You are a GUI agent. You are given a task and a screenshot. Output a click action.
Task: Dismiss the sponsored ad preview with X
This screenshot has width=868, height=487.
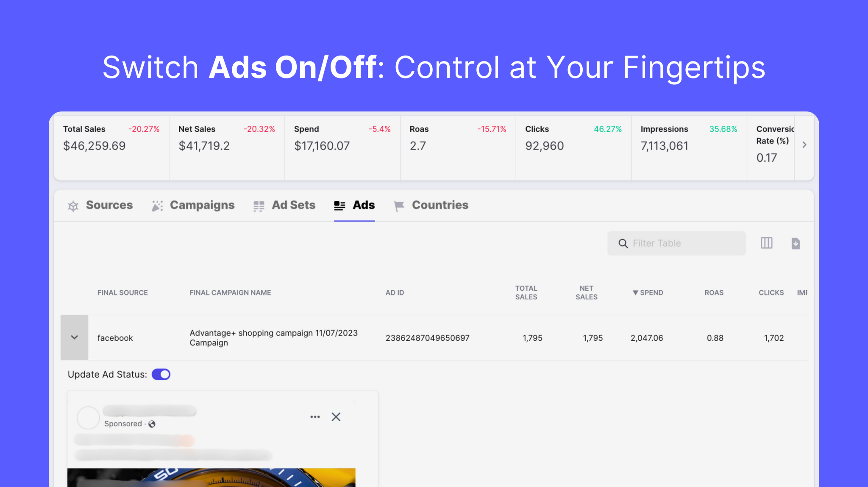pos(336,417)
